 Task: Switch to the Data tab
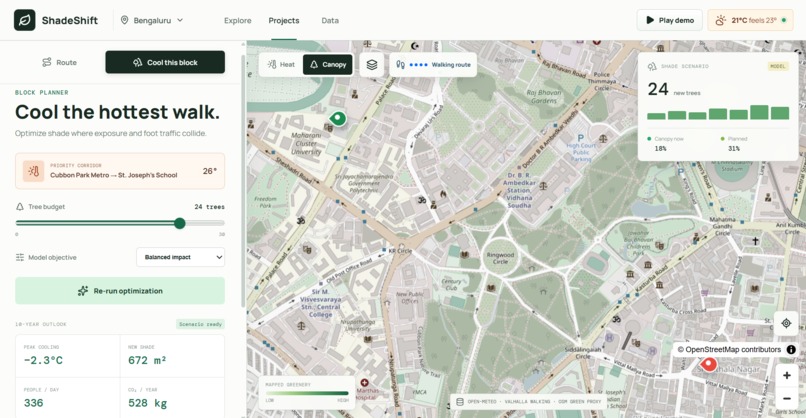330,21
